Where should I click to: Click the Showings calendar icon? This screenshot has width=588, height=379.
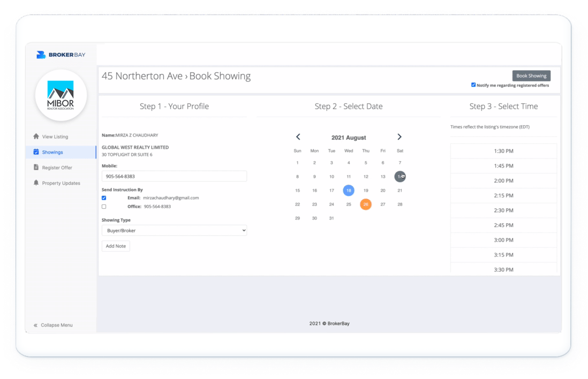click(36, 152)
